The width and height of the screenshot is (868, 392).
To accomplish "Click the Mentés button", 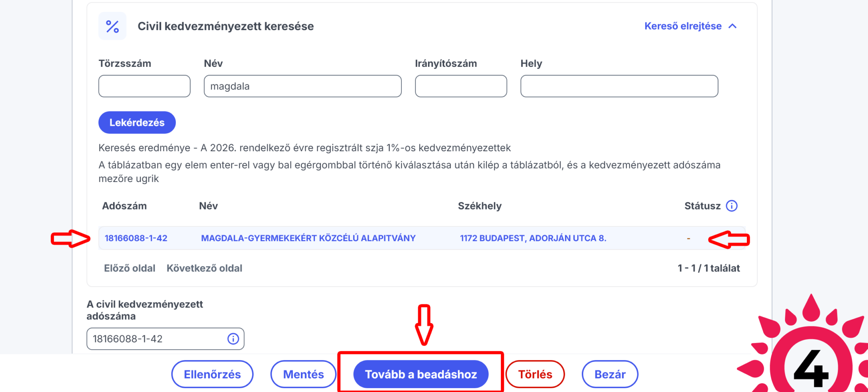I will pos(303,374).
